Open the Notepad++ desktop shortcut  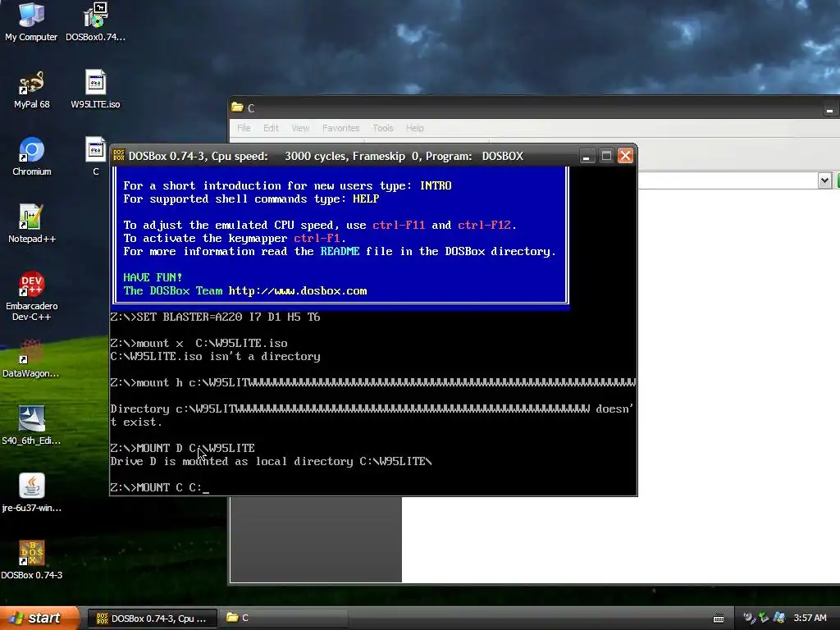pyautogui.click(x=32, y=224)
